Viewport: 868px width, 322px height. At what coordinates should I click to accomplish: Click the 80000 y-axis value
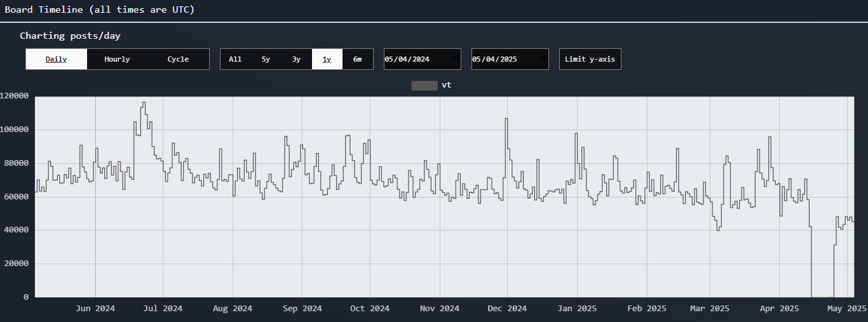(17, 163)
